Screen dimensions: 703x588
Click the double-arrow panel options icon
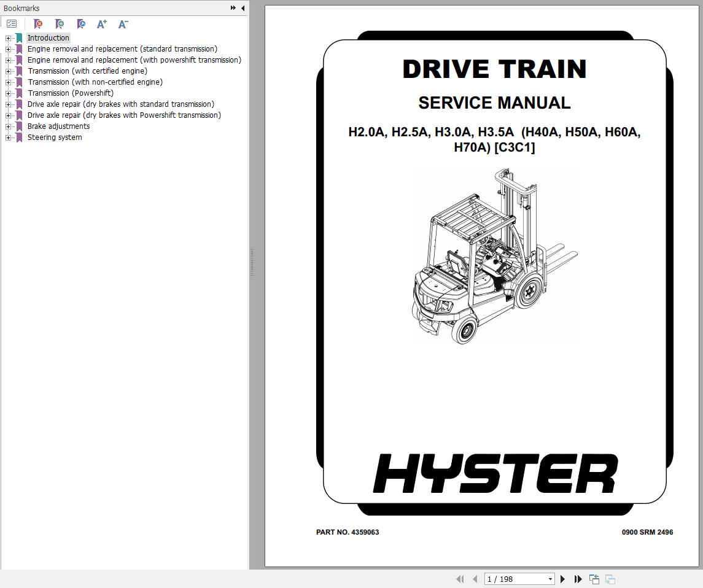(233, 7)
